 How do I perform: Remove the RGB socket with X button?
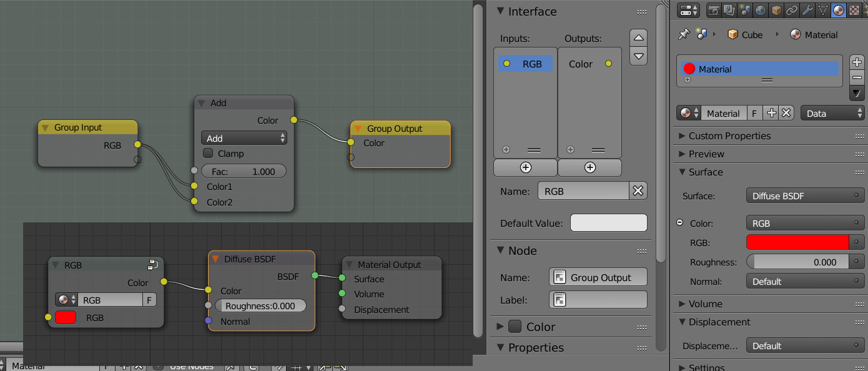point(638,191)
